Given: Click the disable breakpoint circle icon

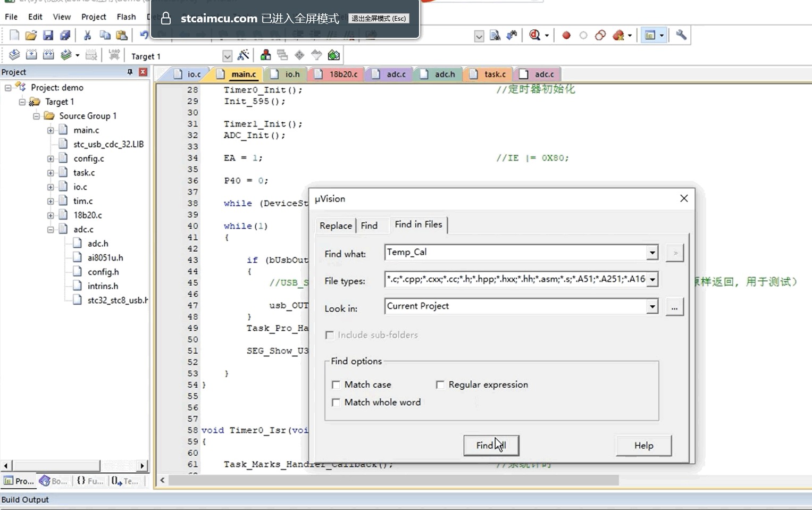Looking at the screenshot, I should coord(583,35).
